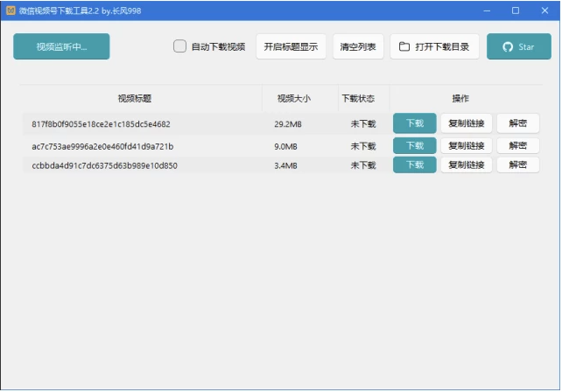Sort by video title column header
This screenshot has height=392, width=562.
pos(141,99)
